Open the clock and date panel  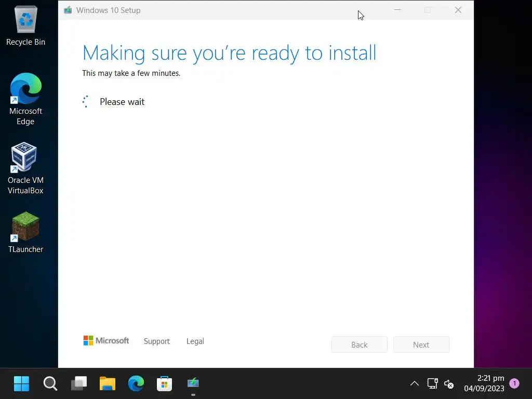484,383
